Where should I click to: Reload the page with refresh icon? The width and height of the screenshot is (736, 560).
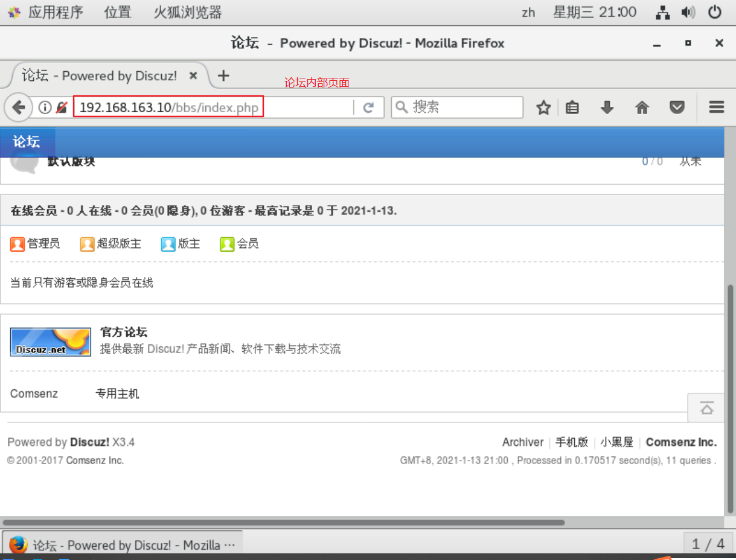(368, 107)
